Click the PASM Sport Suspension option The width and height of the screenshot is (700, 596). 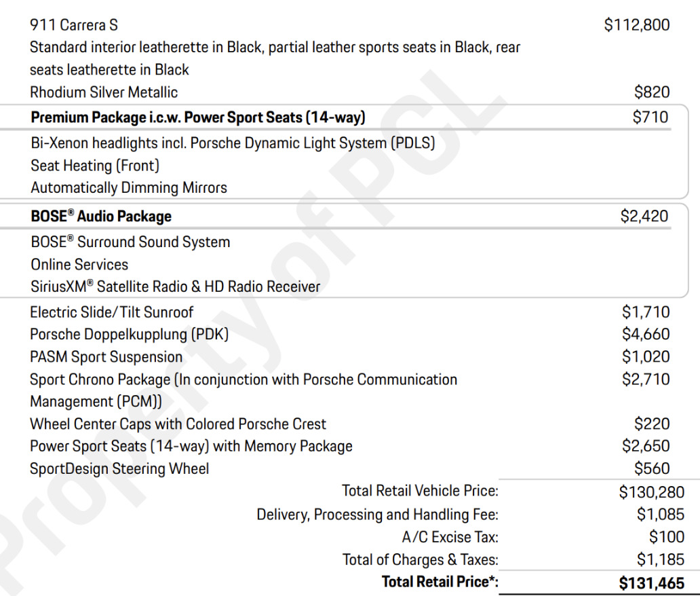(106, 357)
